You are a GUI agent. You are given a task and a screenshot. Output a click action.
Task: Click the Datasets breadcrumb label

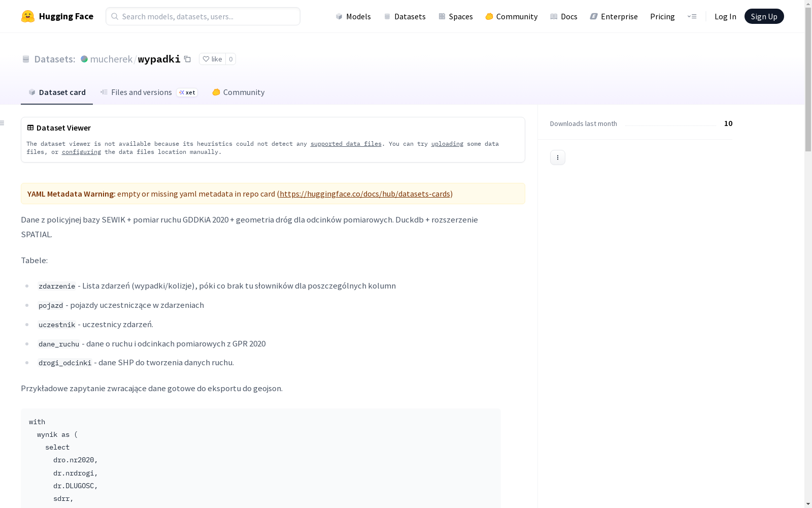pyautogui.click(x=54, y=59)
